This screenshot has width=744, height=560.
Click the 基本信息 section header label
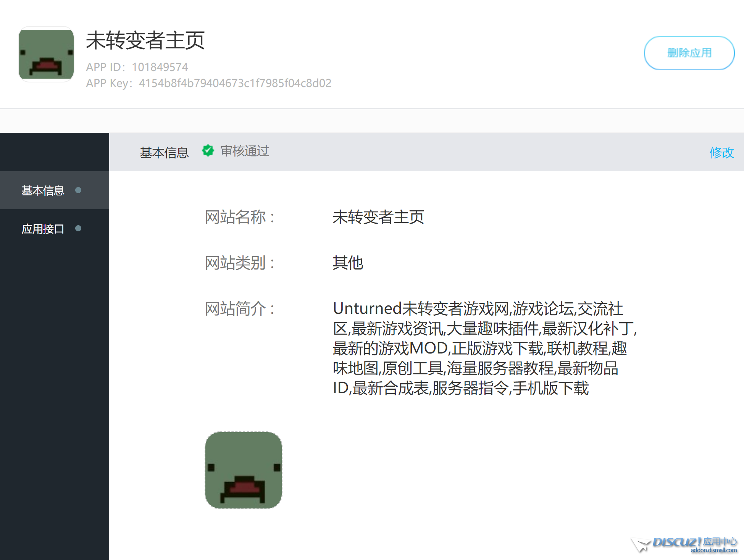point(164,153)
